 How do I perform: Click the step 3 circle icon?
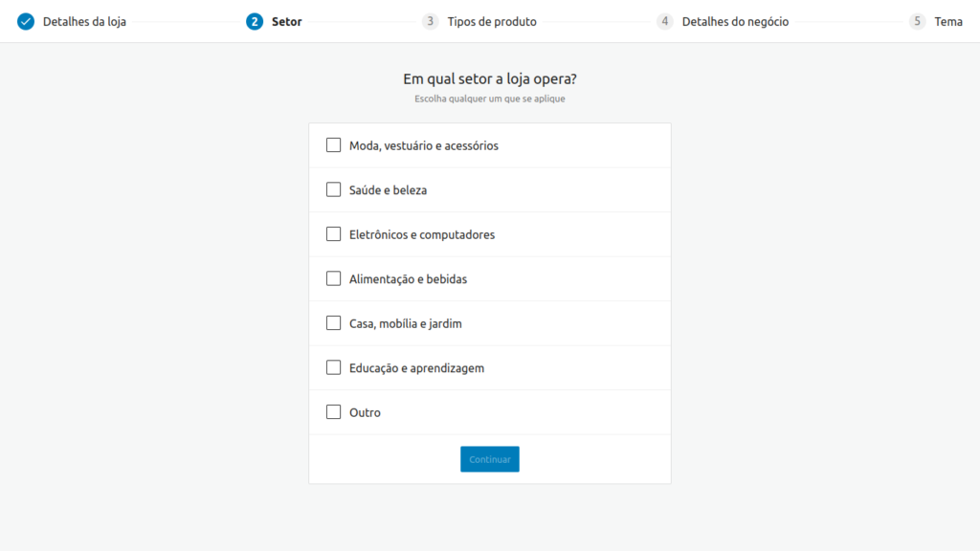(x=429, y=20)
